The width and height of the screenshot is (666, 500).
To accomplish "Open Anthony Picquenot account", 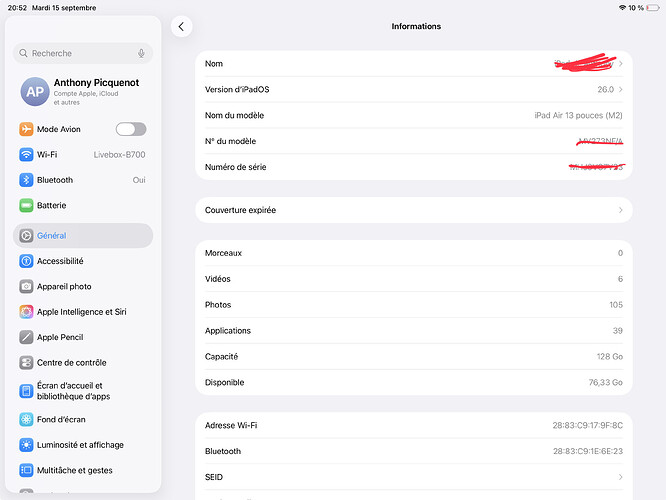I will coord(83,91).
